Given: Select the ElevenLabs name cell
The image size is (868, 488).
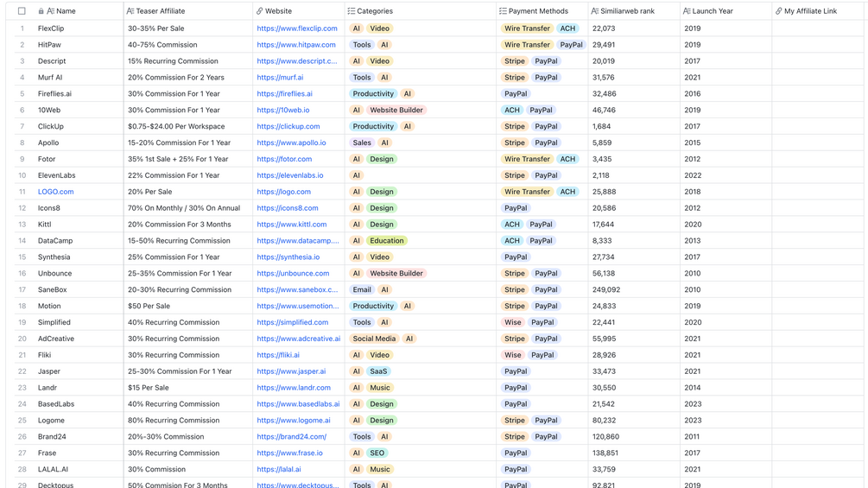Looking at the screenshot, I should (56, 175).
